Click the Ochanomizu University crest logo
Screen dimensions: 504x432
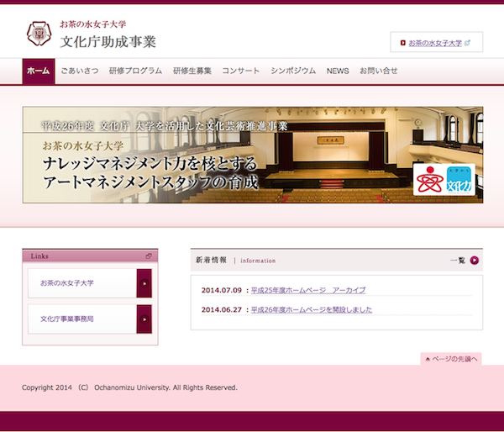click(x=40, y=34)
